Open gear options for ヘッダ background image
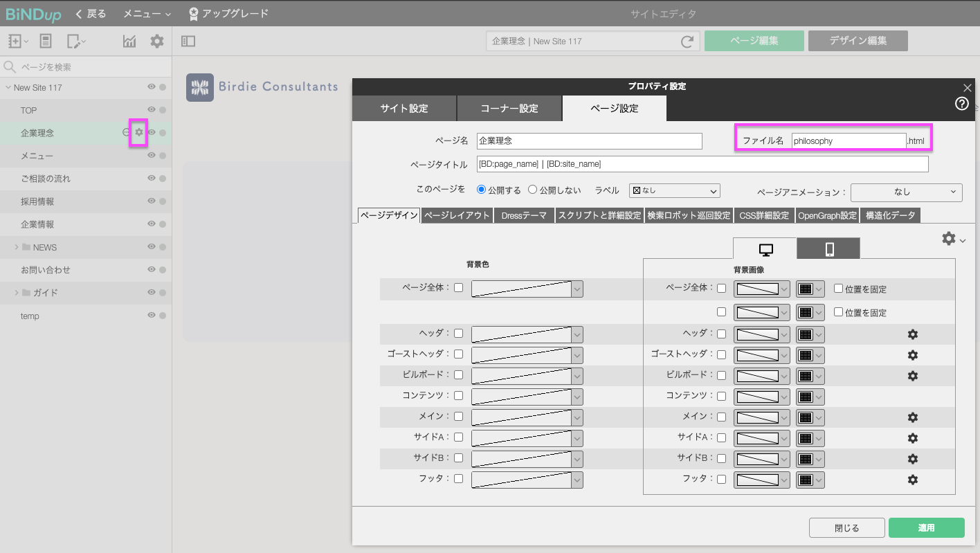The width and height of the screenshot is (980, 553). (x=913, y=334)
